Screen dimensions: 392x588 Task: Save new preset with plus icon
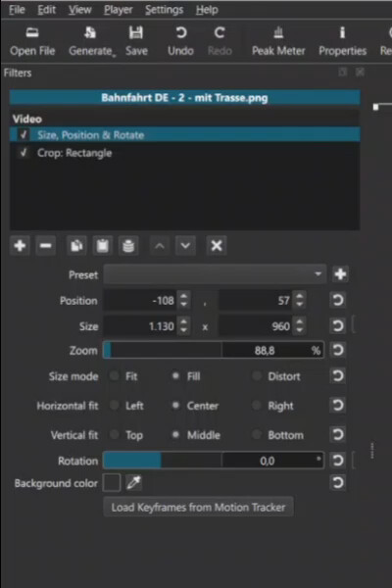coord(340,274)
